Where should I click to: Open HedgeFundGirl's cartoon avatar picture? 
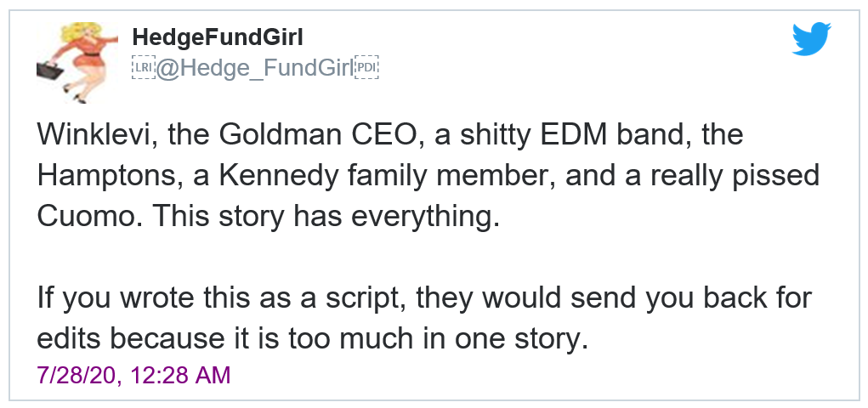[x=77, y=63]
